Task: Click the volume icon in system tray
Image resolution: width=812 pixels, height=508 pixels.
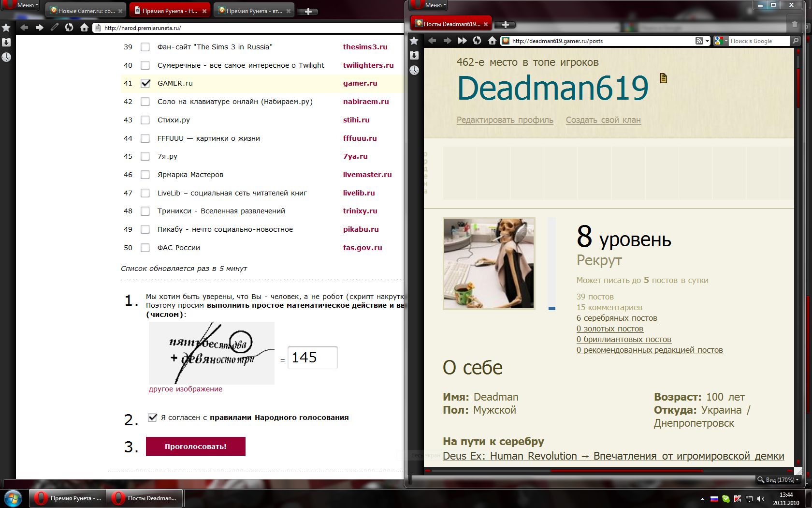Action: click(761, 499)
